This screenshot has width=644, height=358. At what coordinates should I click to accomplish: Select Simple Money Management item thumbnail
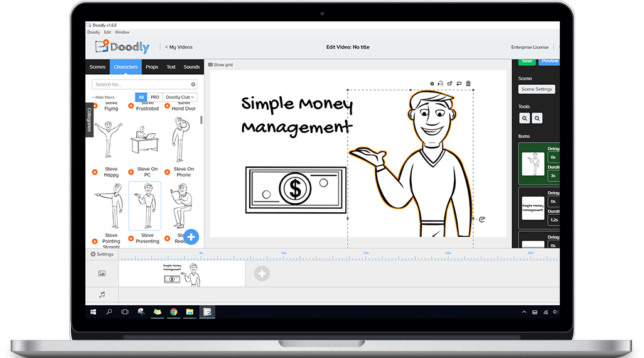[533, 208]
